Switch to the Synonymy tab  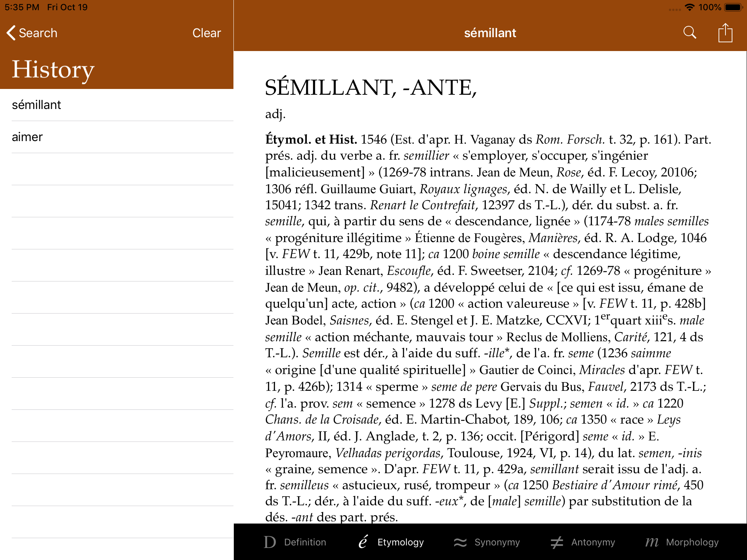497,542
